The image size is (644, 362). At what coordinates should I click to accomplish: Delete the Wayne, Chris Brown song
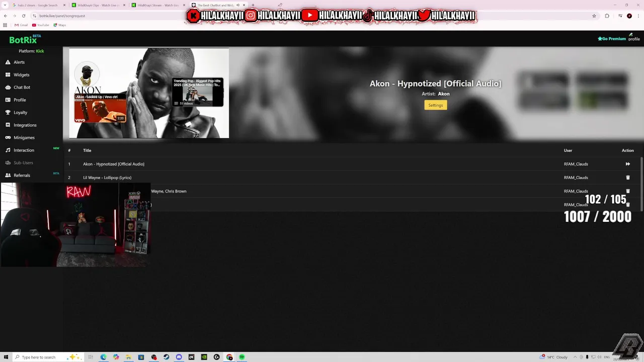click(627, 191)
